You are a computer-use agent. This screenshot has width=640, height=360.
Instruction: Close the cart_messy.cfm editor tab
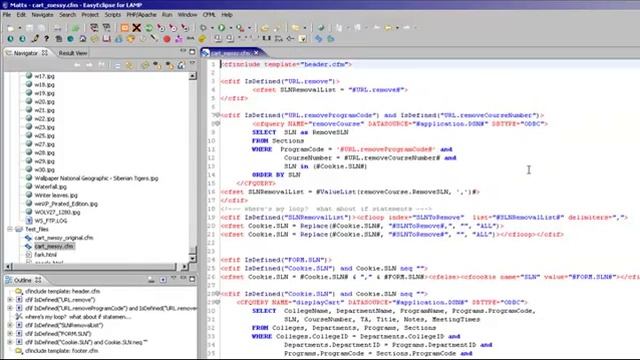256,53
